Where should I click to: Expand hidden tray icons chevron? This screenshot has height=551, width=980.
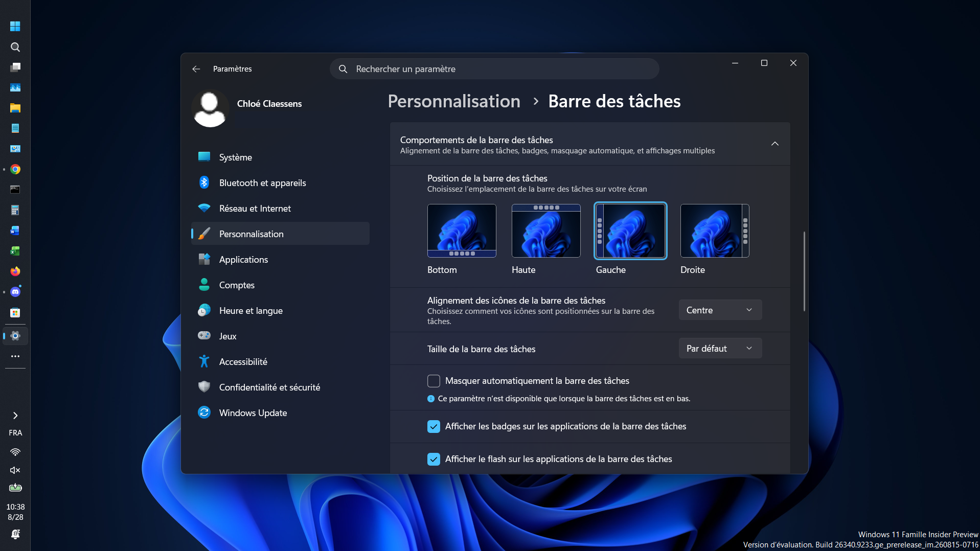(x=15, y=416)
